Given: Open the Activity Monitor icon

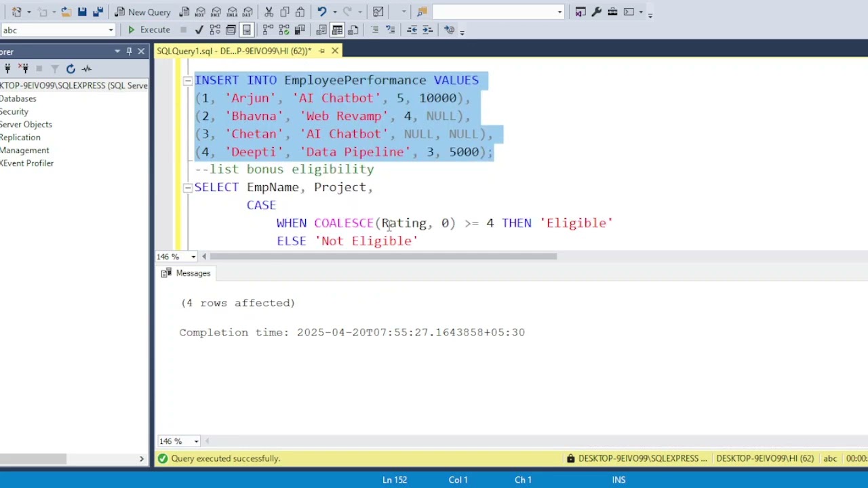Looking at the screenshot, I should (378, 12).
